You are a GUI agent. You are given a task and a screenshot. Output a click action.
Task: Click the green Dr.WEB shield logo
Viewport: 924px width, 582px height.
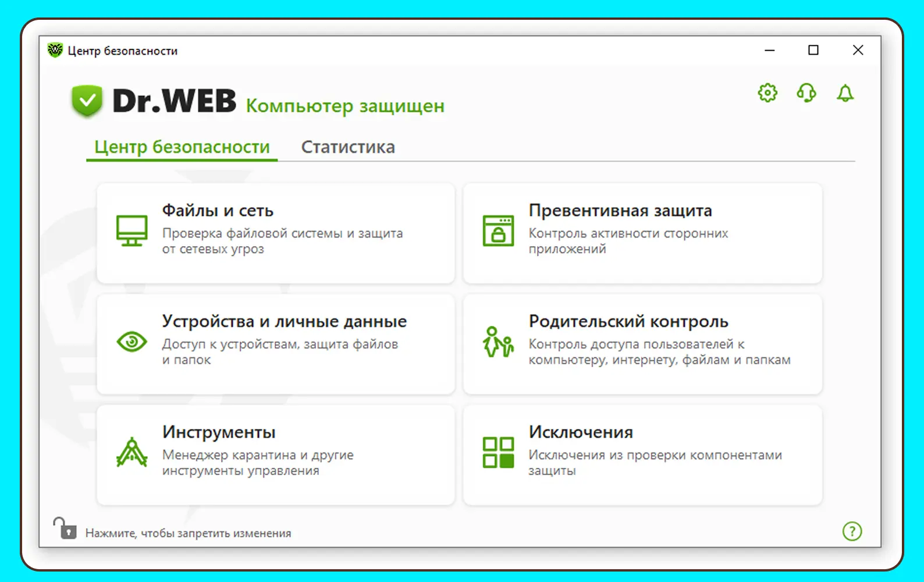pos(87,101)
